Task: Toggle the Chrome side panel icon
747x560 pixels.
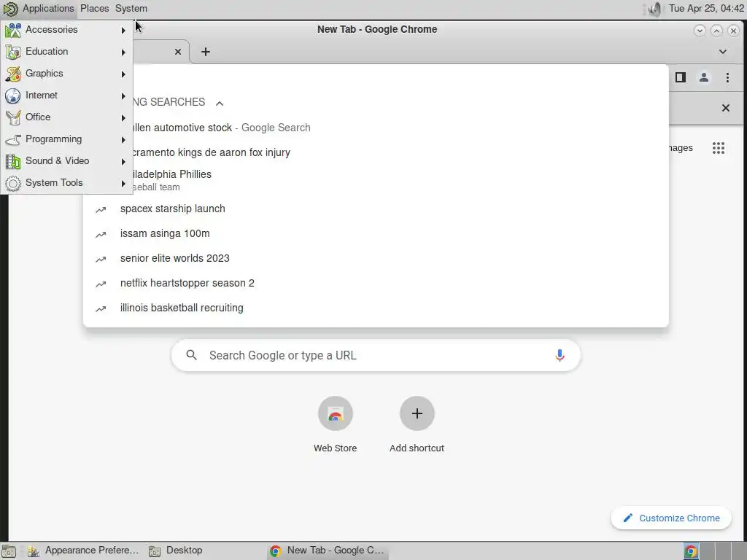Action: pos(681,77)
